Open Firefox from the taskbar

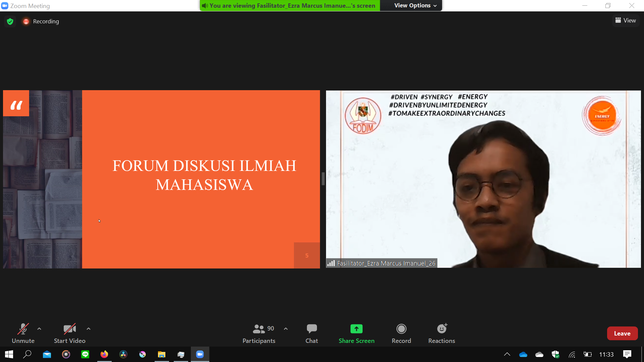[104, 354]
